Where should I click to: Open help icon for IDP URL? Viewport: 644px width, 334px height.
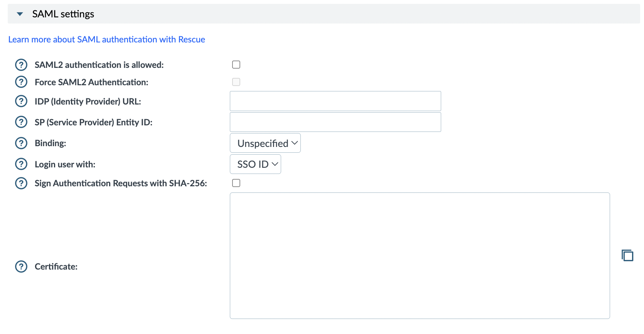21,101
